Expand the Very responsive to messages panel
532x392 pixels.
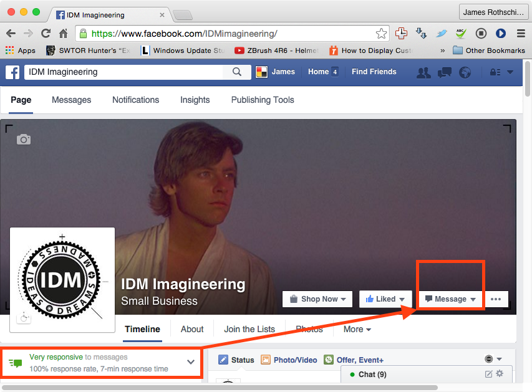[x=191, y=362]
